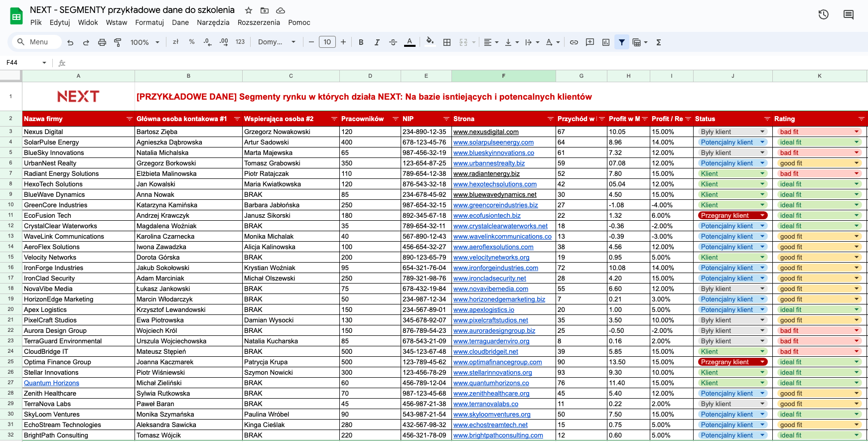
Task: Open the zoom level 100% dropdown
Action: (145, 42)
